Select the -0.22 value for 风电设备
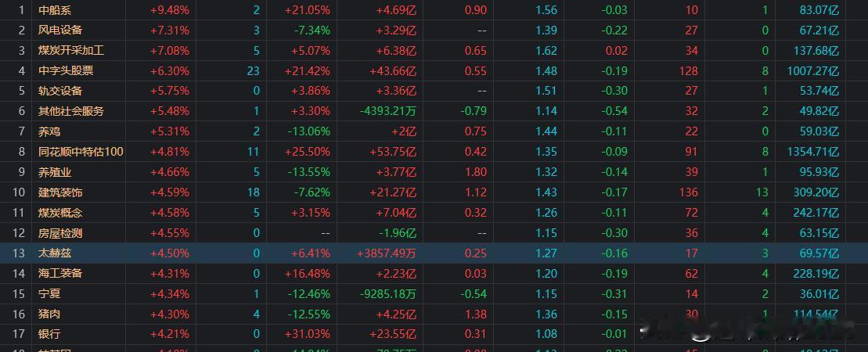This screenshot has height=352, width=868. [x=614, y=30]
